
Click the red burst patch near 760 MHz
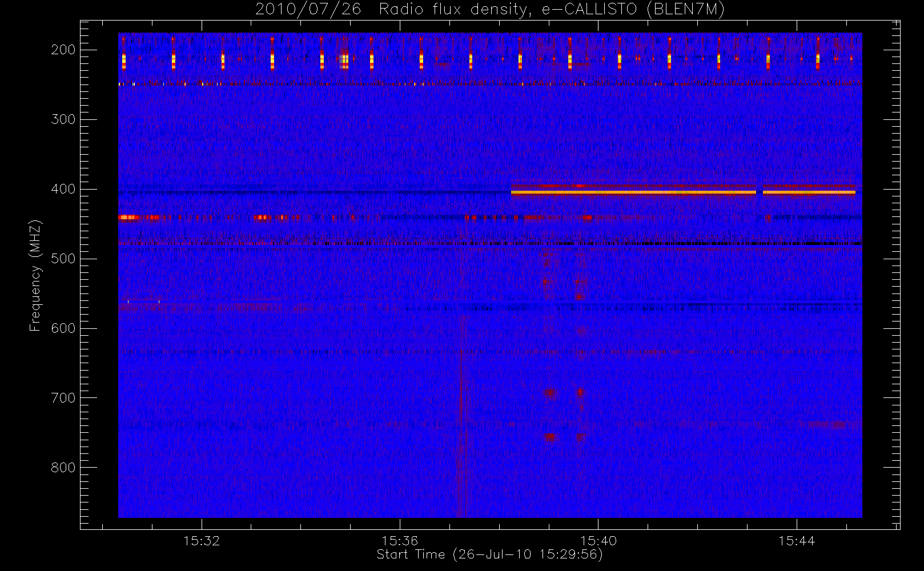pos(550,438)
